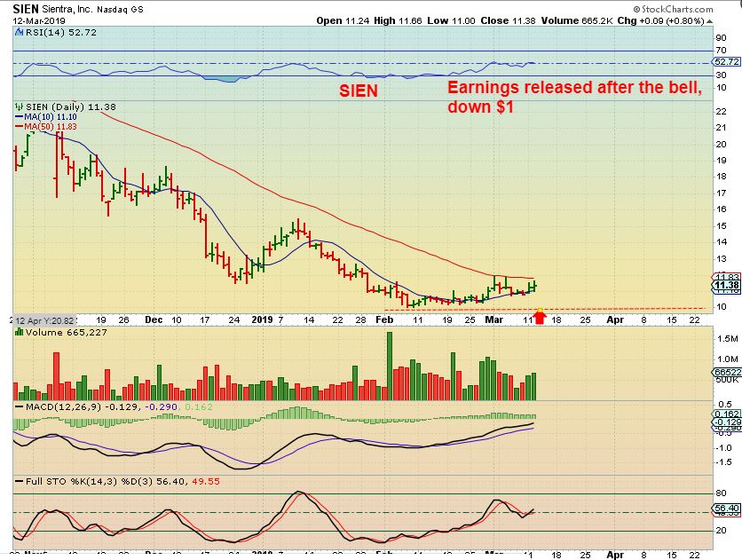Image resolution: width=742 pixels, height=560 pixels.
Task: Click the High 11.66 value in header
Action: (x=398, y=20)
